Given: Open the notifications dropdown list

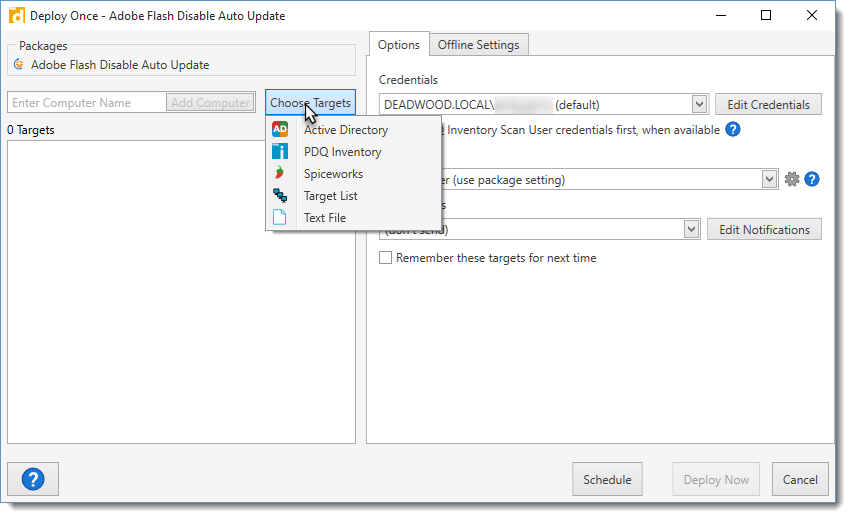Looking at the screenshot, I should tap(691, 229).
